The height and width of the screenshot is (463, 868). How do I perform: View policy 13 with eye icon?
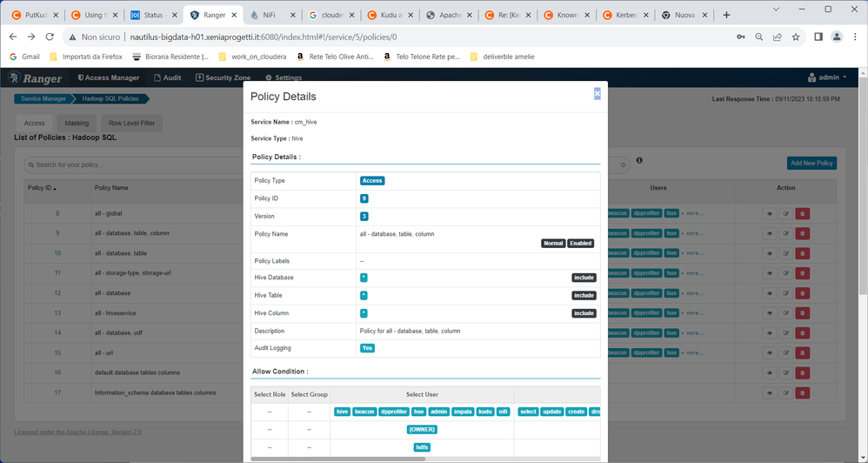pos(770,313)
